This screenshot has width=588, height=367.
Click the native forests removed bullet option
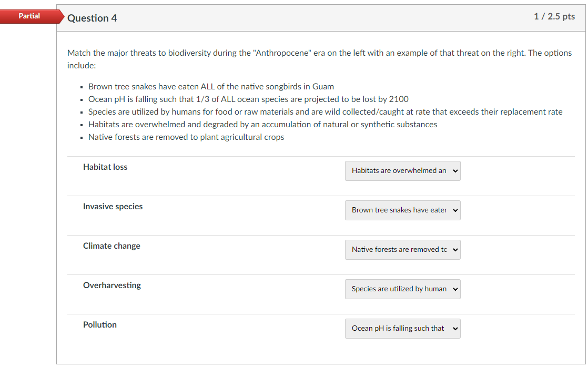[186, 137]
